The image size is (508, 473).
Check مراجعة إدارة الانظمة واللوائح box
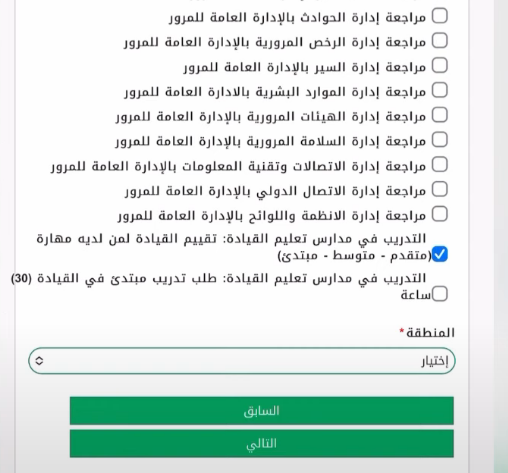[x=439, y=214]
